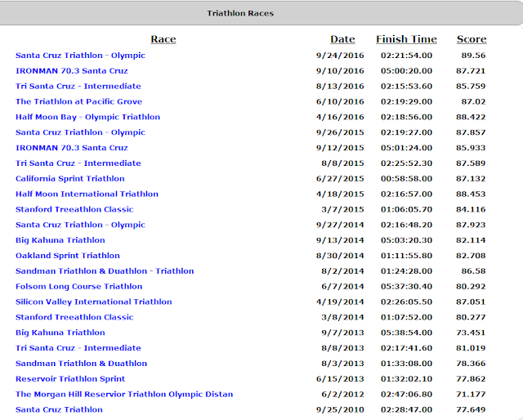Open The Triathlon at Pacific Grove link
Screen dimensions: 523x420
78,101
